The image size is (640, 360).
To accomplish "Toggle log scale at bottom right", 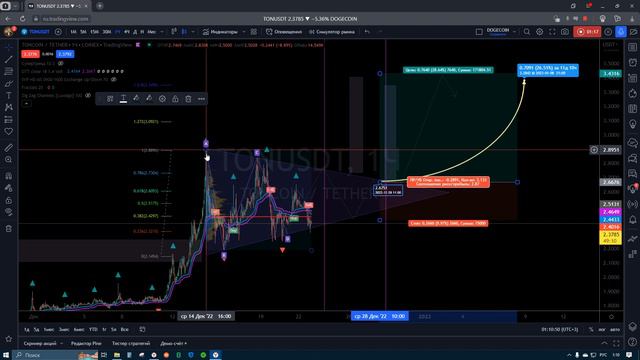I will coord(602,329).
